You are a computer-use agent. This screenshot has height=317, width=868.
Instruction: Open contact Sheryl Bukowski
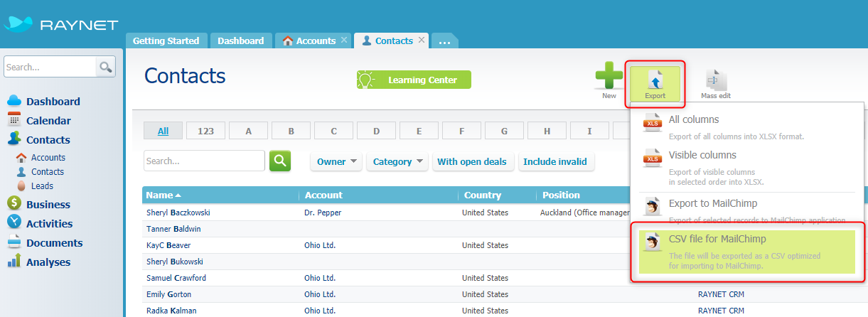click(174, 262)
